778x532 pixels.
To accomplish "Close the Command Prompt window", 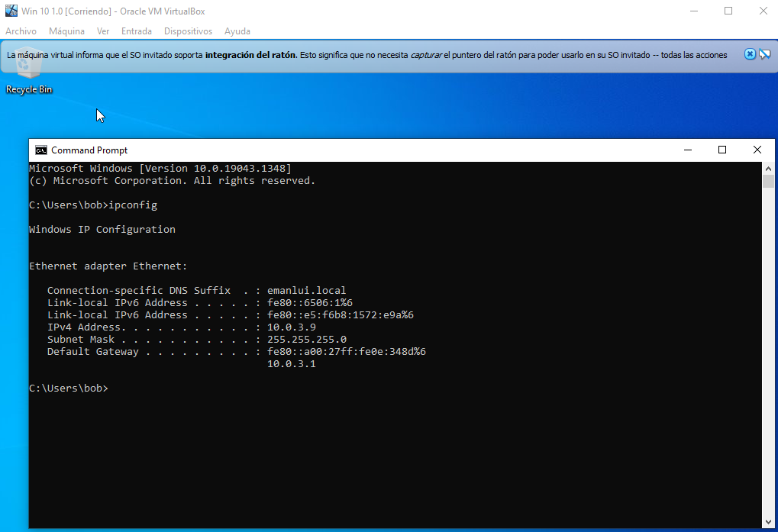I will coord(757,150).
